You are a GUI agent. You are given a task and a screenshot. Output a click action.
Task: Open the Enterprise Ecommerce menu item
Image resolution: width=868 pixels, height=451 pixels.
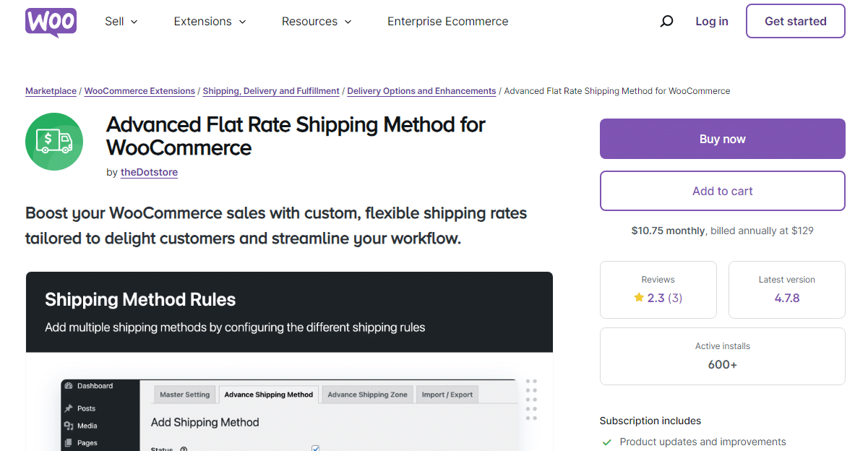(x=447, y=21)
